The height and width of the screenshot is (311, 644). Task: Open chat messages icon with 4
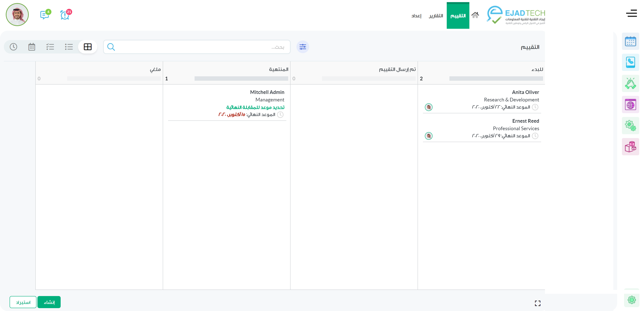click(x=45, y=15)
